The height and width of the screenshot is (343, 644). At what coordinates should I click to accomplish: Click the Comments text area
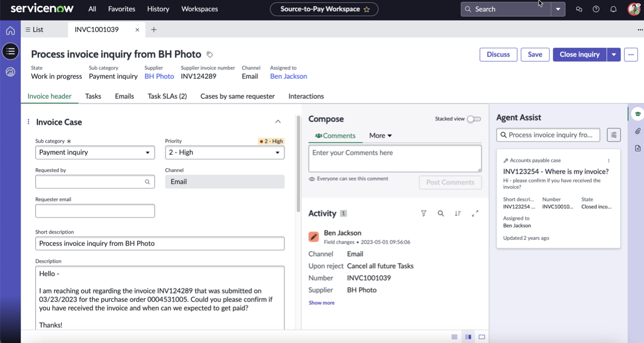(x=395, y=158)
